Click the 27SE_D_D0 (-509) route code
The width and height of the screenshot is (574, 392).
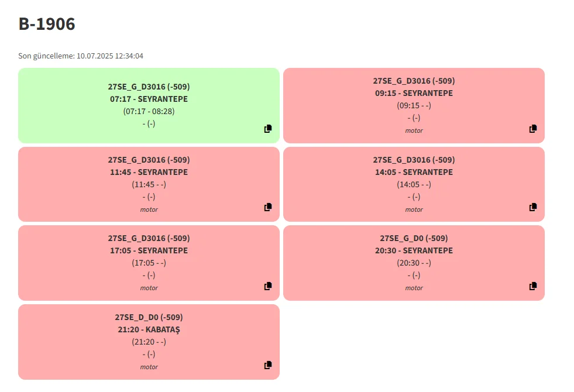point(149,317)
